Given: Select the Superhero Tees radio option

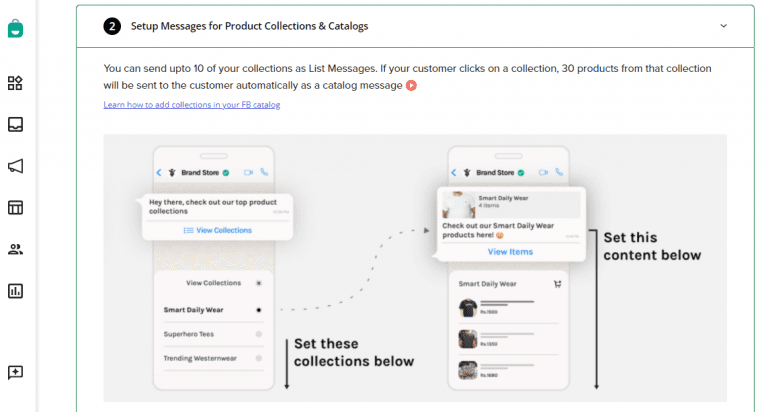Looking at the screenshot, I should pos(259,334).
